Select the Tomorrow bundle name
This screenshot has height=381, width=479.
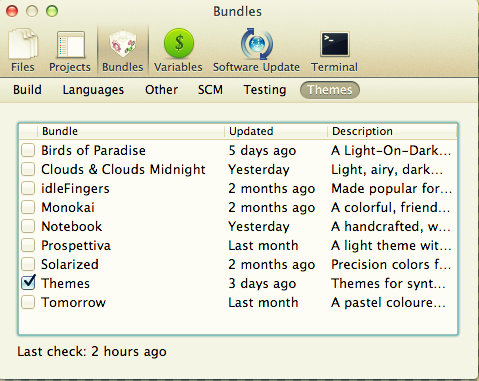pyautogui.click(x=73, y=302)
